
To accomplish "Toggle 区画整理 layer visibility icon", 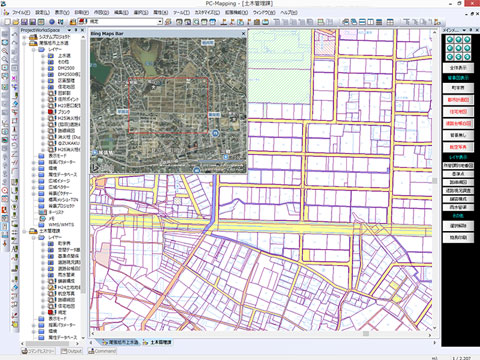I will pyautogui.click(x=51, y=81).
